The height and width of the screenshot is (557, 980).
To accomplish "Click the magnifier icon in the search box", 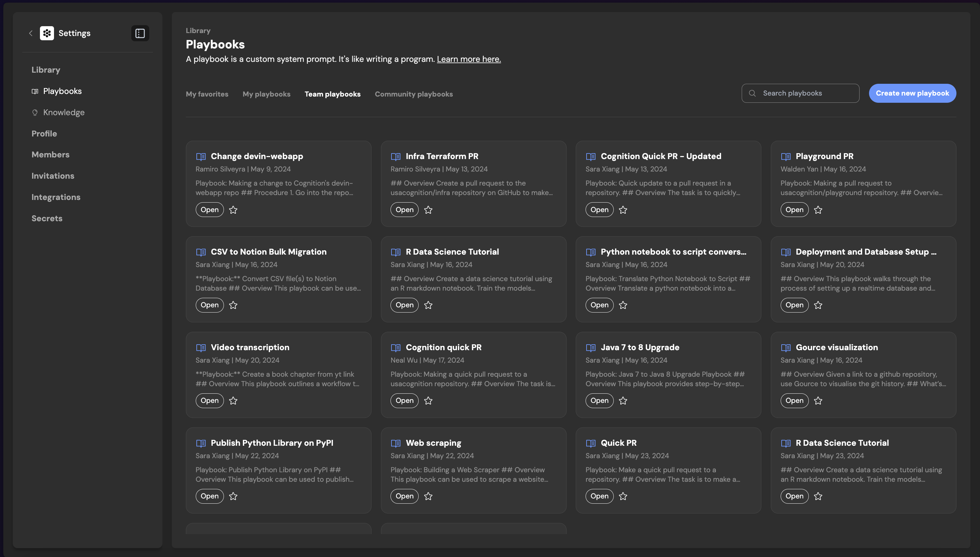I will pyautogui.click(x=752, y=93).
